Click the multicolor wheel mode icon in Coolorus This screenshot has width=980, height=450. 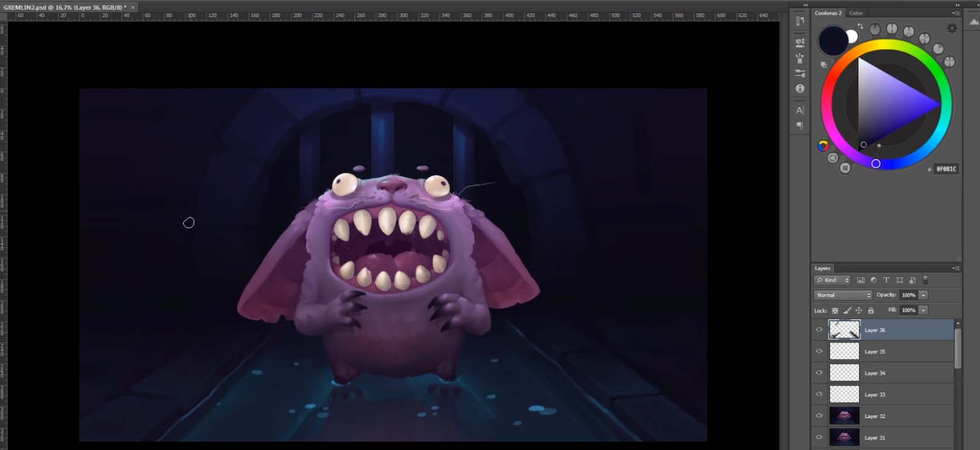coord(823,146)
